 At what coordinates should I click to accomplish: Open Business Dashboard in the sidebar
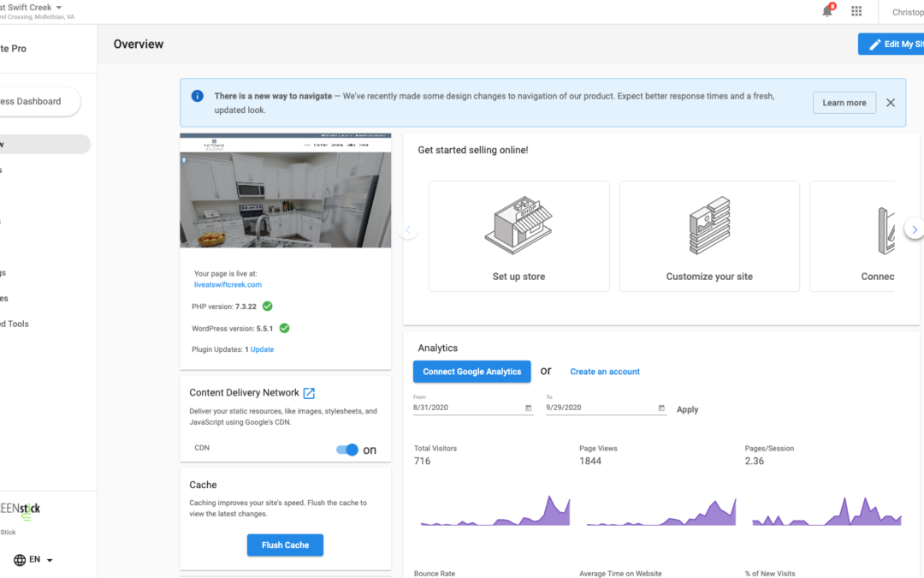coord(34,101)
